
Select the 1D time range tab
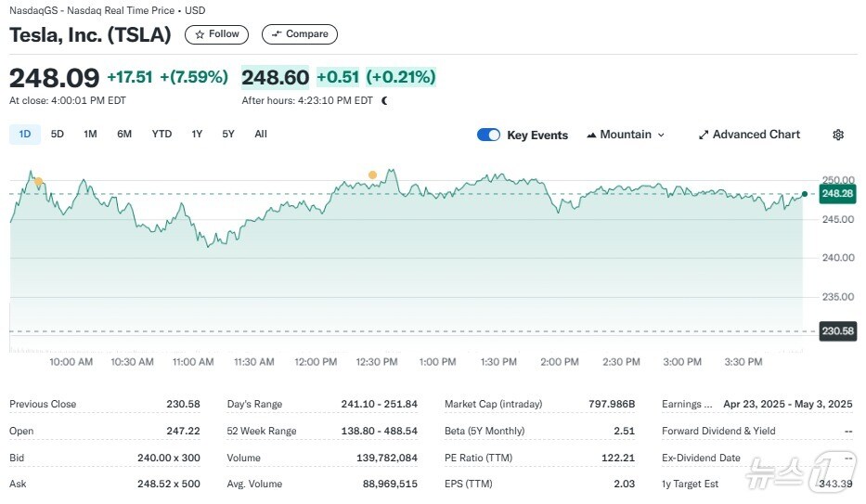[25, 134]
